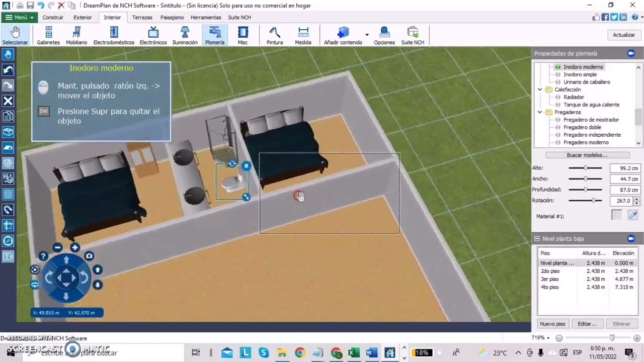Toggle the grid icon in the left sidebar
This screenshot has height=362, width=644.
click(8, 194)
